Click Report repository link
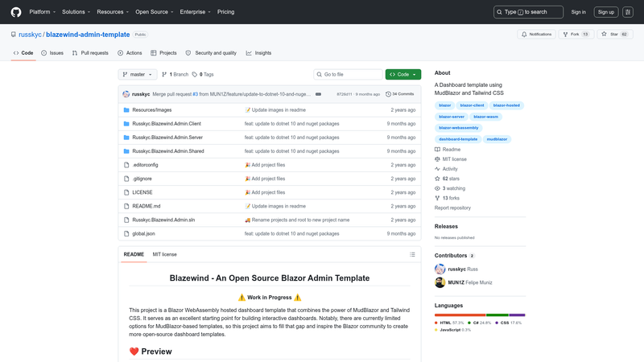This screenshot has width=644, height=362. [452, 208]
